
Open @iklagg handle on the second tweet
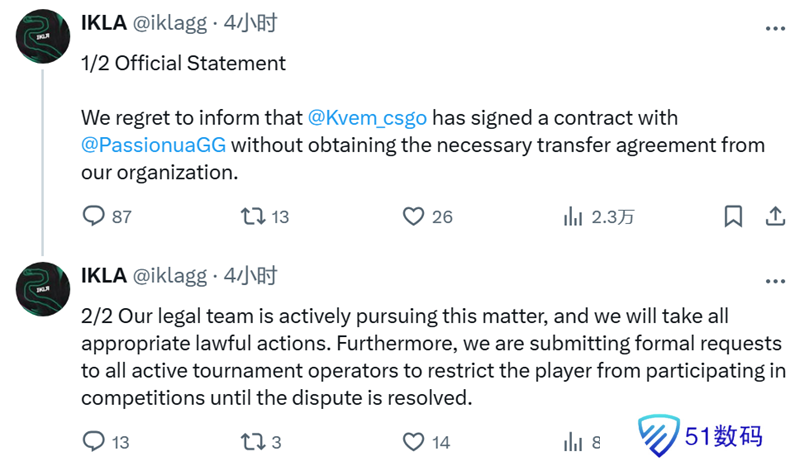pos(170,276)
